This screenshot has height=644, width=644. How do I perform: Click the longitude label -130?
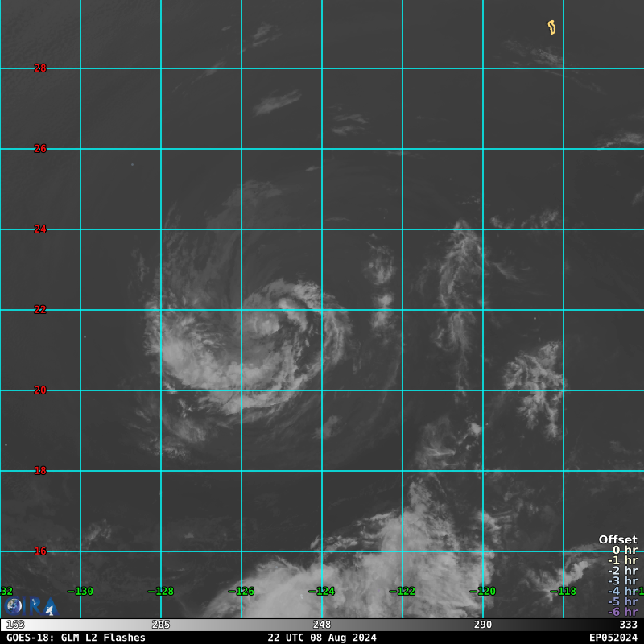(80, 592)
